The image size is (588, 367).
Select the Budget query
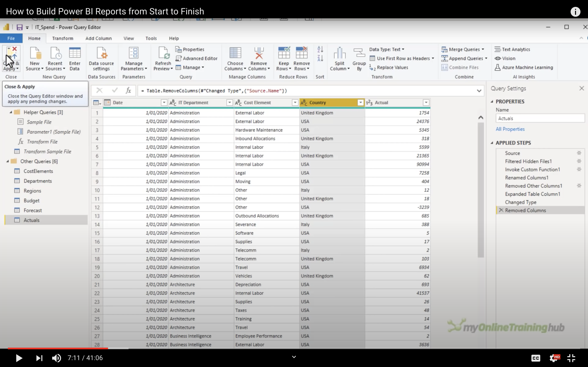(x=31, y=201)
